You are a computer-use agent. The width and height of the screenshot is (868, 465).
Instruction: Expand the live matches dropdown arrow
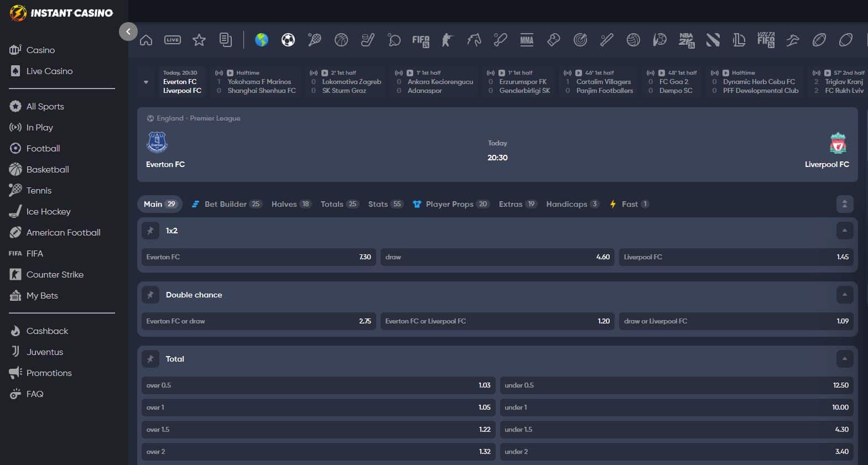pyautogui.click(x=146, y=82)
